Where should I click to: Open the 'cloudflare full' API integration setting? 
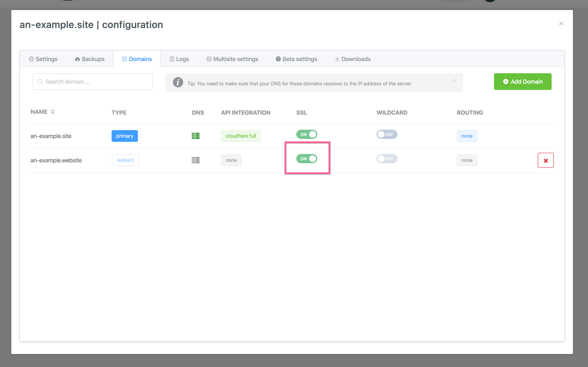[x=241, y=136]
